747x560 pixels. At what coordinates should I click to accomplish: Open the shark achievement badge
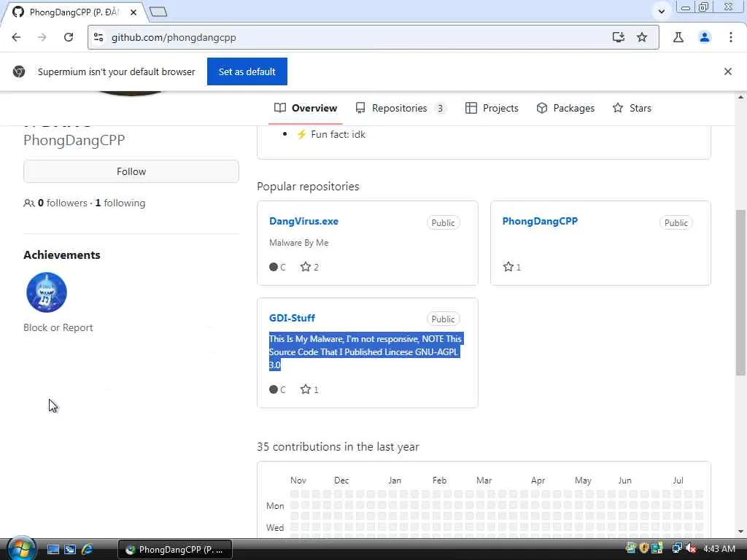tap(47, 292)
